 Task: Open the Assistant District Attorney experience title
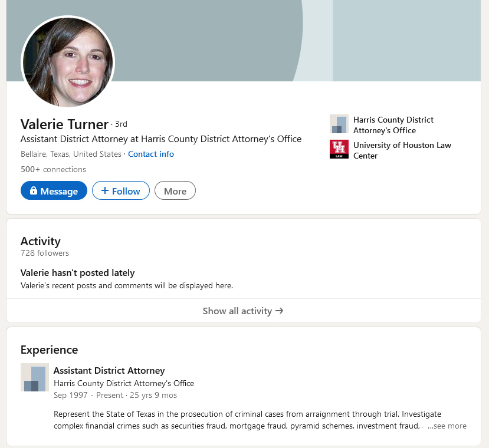tap(109, 370)
